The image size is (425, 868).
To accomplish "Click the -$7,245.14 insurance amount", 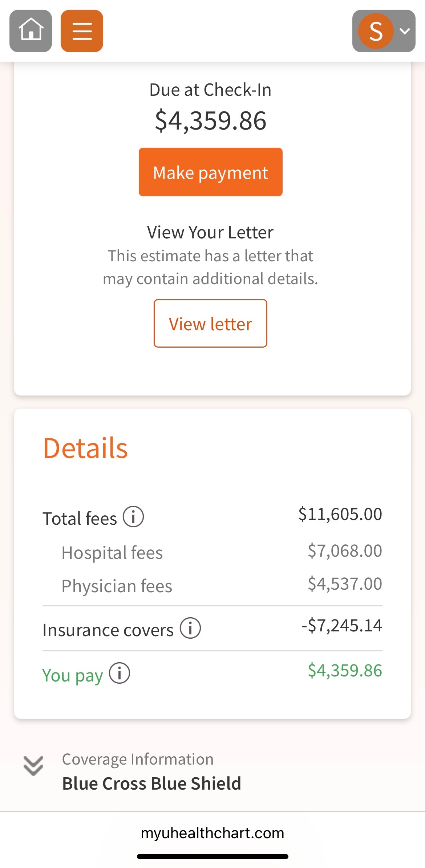I will pyautogui.click(x=342, y=626).
